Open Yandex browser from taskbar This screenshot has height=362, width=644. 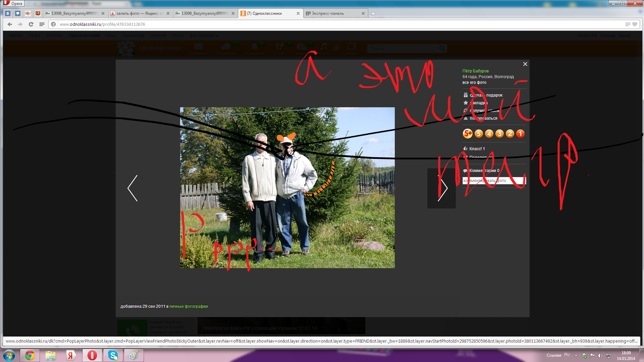click(x=71, y=355)
